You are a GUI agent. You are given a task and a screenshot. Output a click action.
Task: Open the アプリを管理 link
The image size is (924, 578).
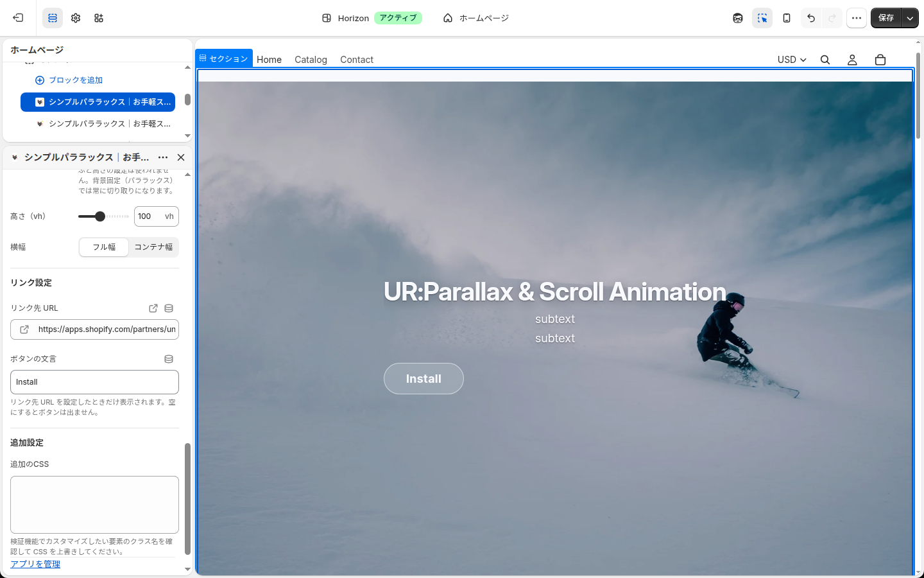(x=35, y=564)
